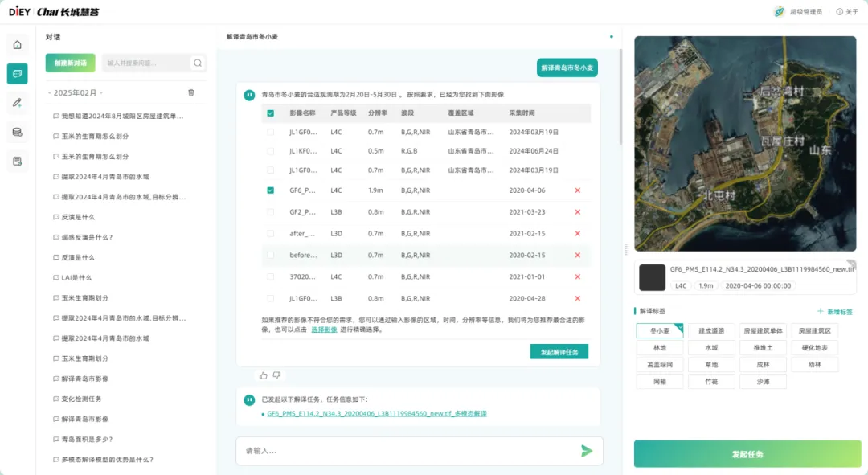
Task: Send message with paper plane icon
Action: coord(587,451)
